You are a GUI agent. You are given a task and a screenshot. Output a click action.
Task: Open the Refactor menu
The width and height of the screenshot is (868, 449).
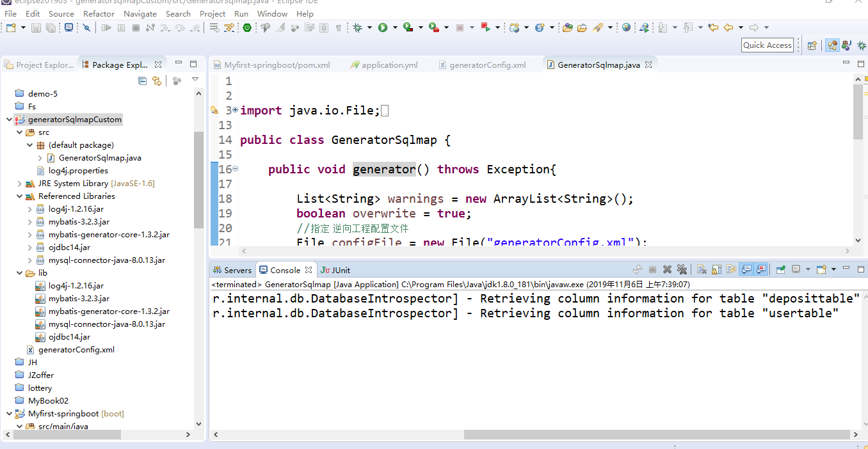click(99, 13)
